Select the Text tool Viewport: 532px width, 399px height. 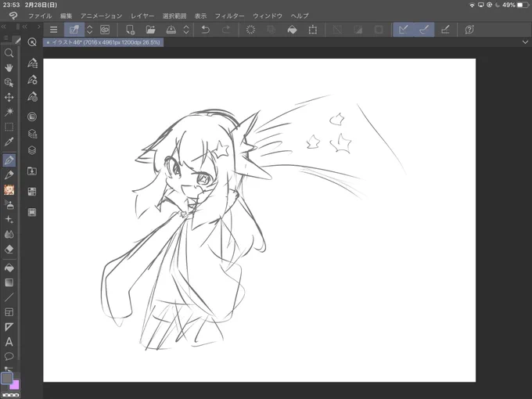9,342
